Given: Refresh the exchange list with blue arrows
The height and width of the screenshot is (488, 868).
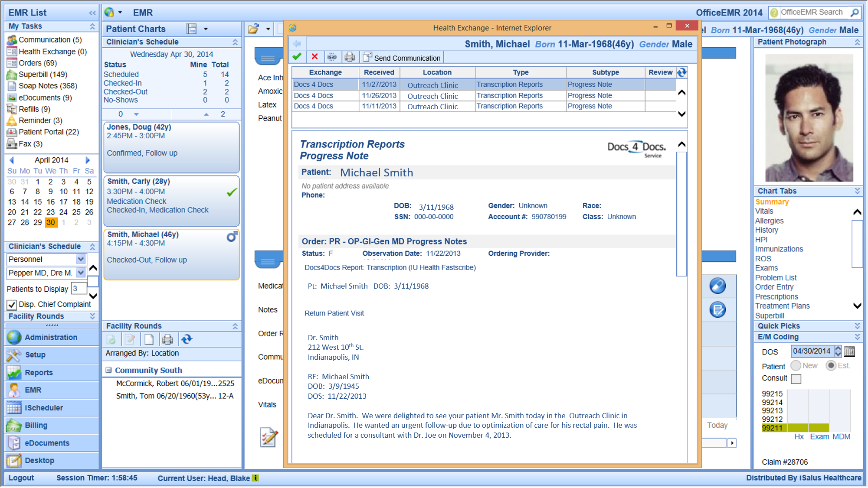Looking at the screenshot, I should [682, 72].
